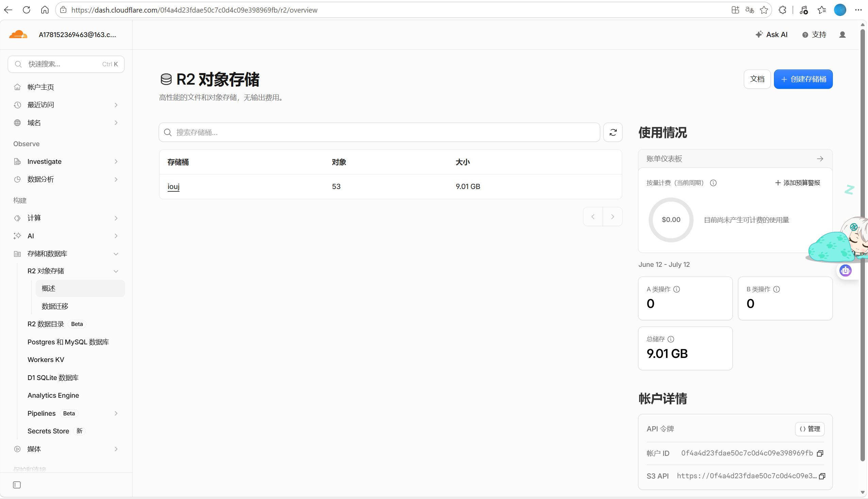This screenshot has height=499, width=868.
Task: Open browser settings and more menu
Action: tap(858, 10)
